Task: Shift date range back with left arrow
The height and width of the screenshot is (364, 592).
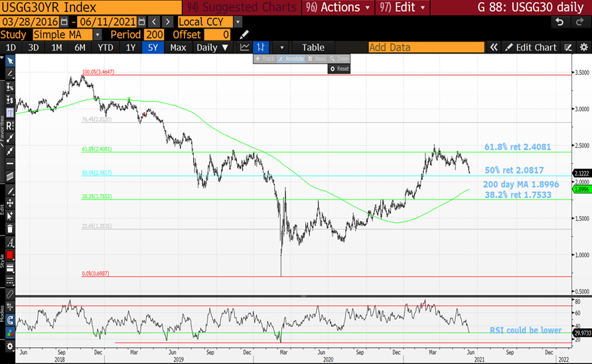Action: (x=154, y=22)
